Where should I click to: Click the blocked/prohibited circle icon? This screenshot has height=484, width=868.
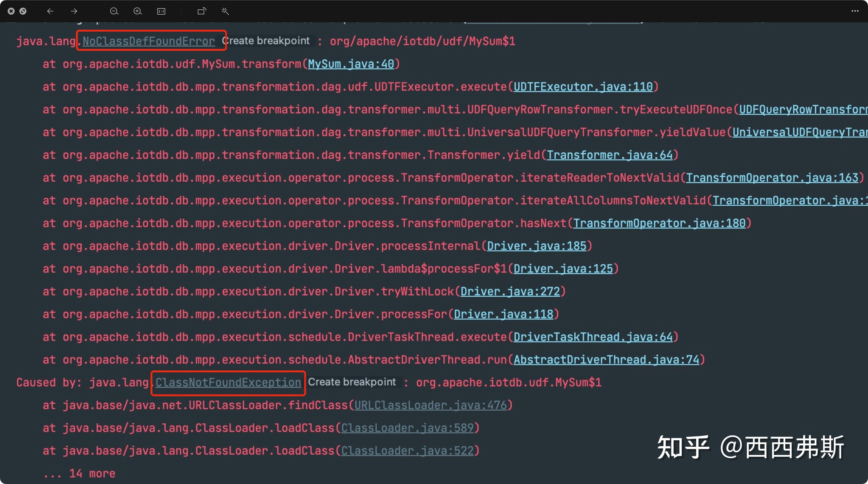coord(23,11)
